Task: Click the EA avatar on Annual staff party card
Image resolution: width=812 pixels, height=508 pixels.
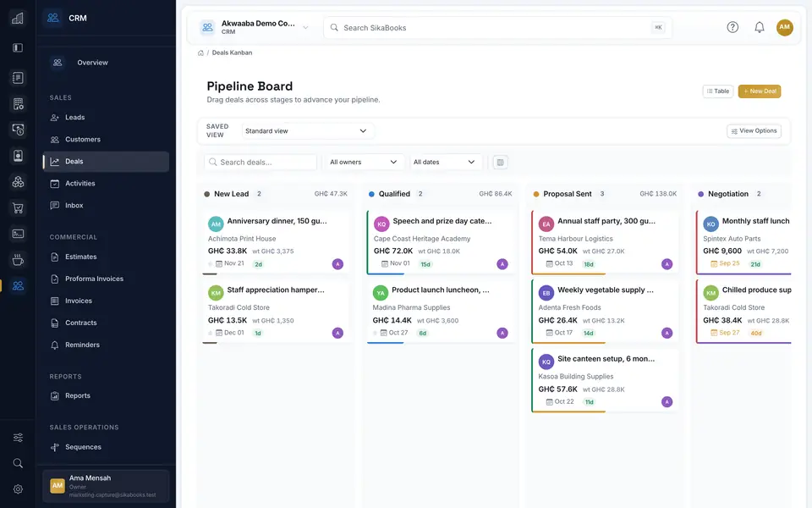Action: pyautogui.click(x=546, y=224)
